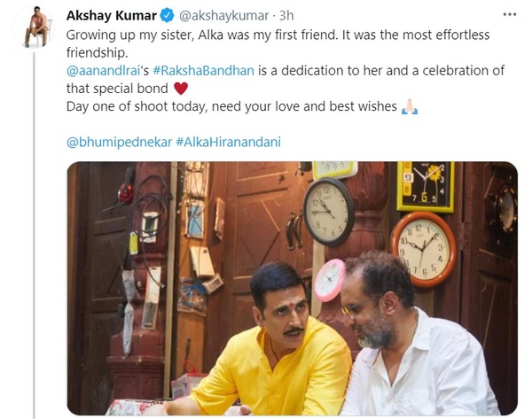Open the tweet's three-dot more options menu
This screenshot has width=532, height=419.
tap(509, 15)
